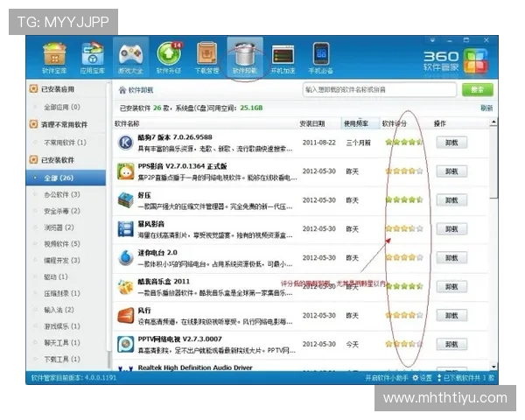Click the 应用宝库 toolbar icon

tap(92, 59)
